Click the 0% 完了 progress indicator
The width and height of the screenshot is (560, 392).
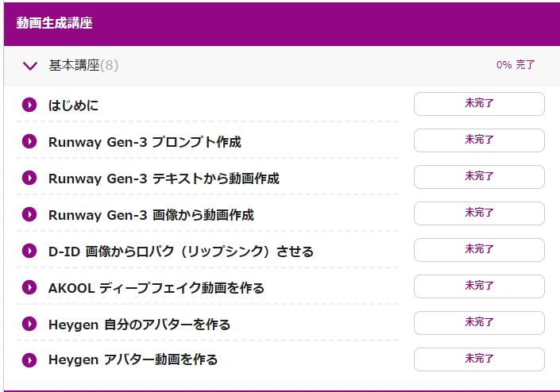point(516,65)
